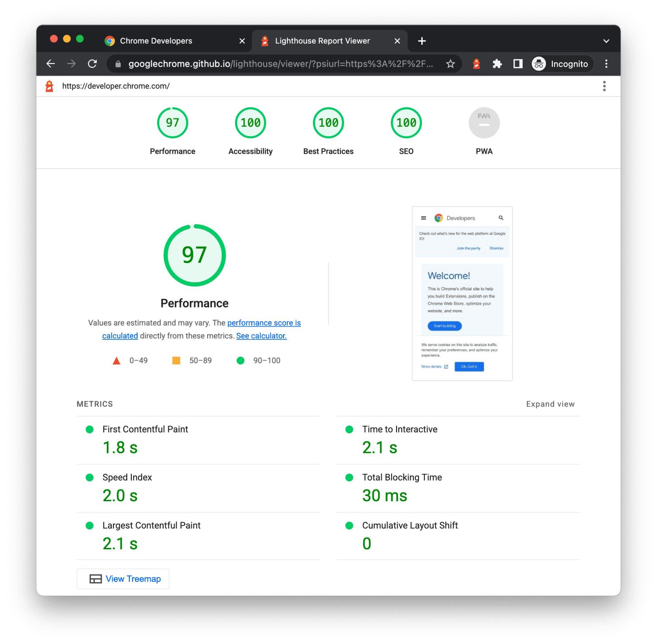The width and height of the screenshot is (657, 644).
Task: Click the Speed Index metric row
Action: (x=199, y=488)
